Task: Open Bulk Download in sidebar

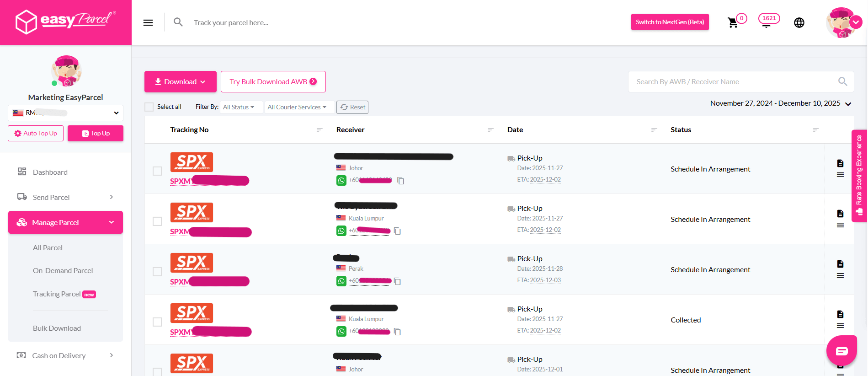Action: pos(57,328)
